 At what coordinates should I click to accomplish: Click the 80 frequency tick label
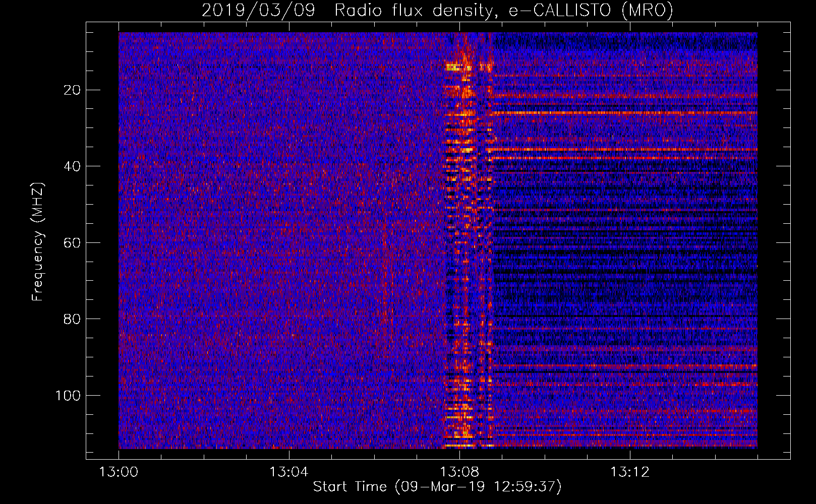72,319
